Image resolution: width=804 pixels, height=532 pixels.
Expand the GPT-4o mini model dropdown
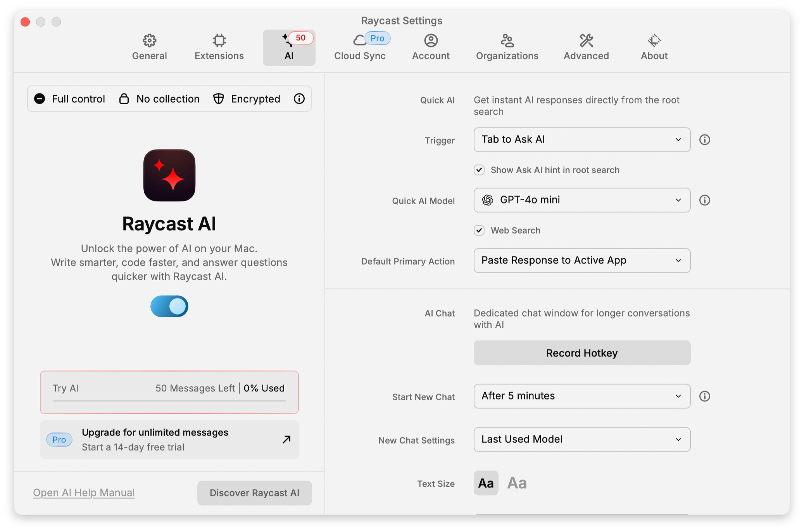[581, 200]
